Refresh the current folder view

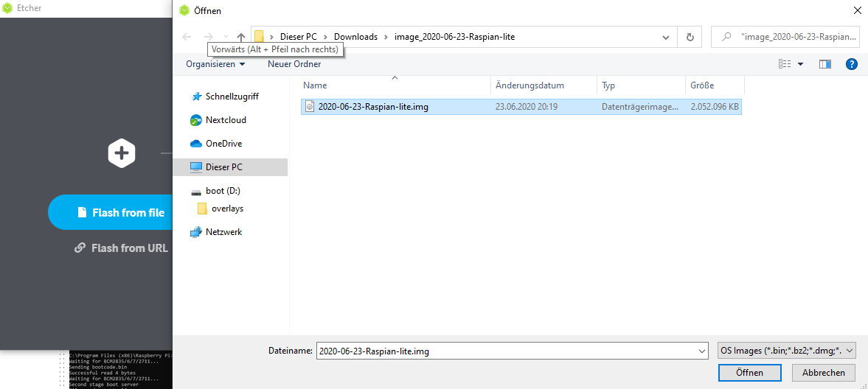[690, 37]
